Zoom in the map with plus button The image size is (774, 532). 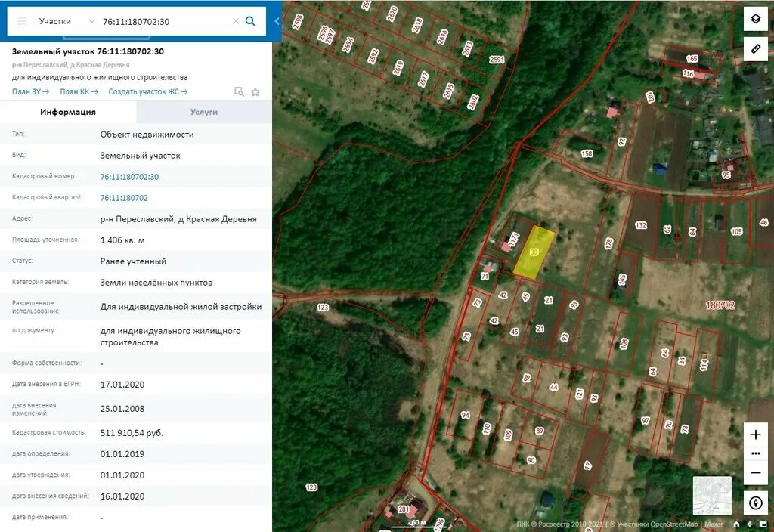click(x=755, y=435)
